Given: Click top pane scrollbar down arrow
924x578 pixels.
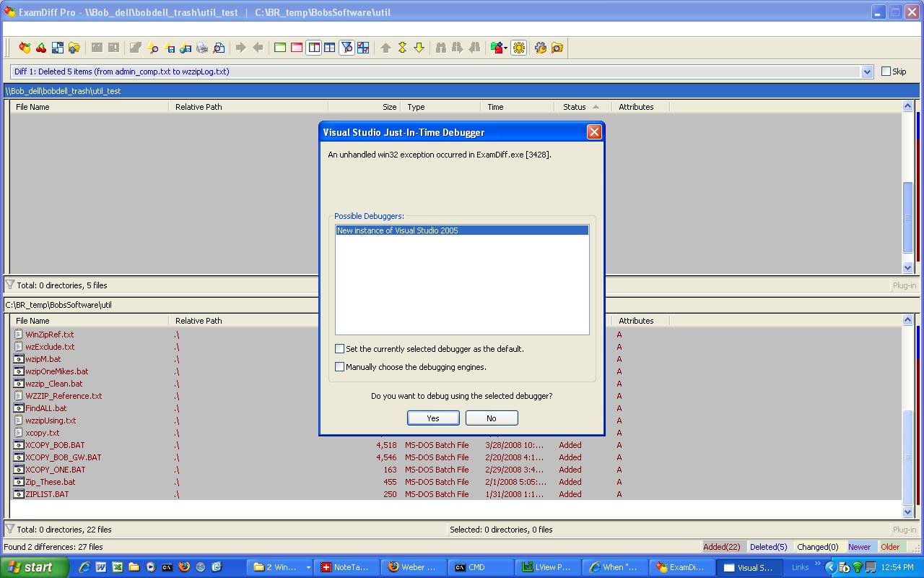Looking at the screenshot, I should coord(907,267).
